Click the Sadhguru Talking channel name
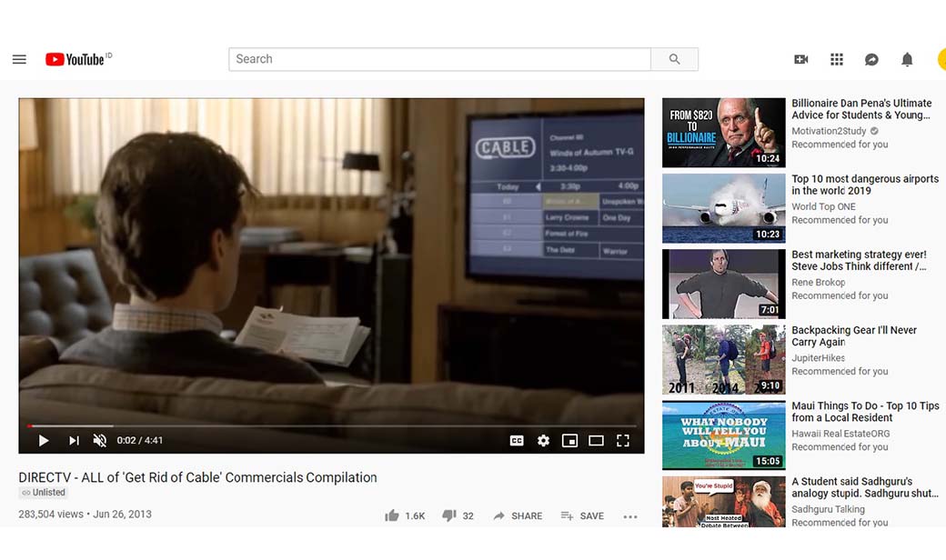Image resolution: width=946 pixels, height=560 pixels. [828, 509]
